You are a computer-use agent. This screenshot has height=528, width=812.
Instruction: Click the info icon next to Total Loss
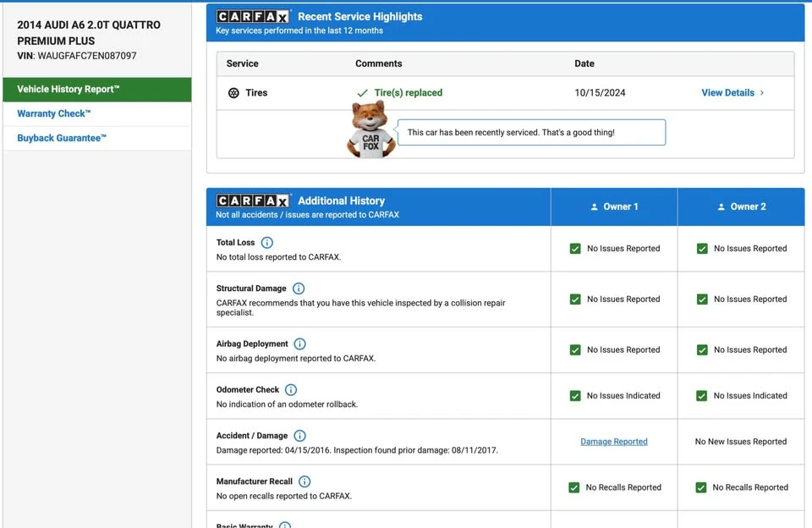(266, 243)
